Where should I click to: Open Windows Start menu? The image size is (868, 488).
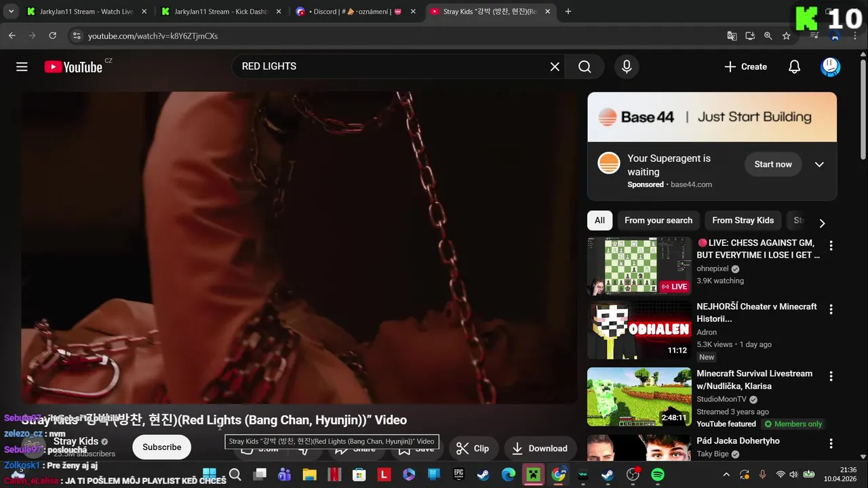(210, 474)
